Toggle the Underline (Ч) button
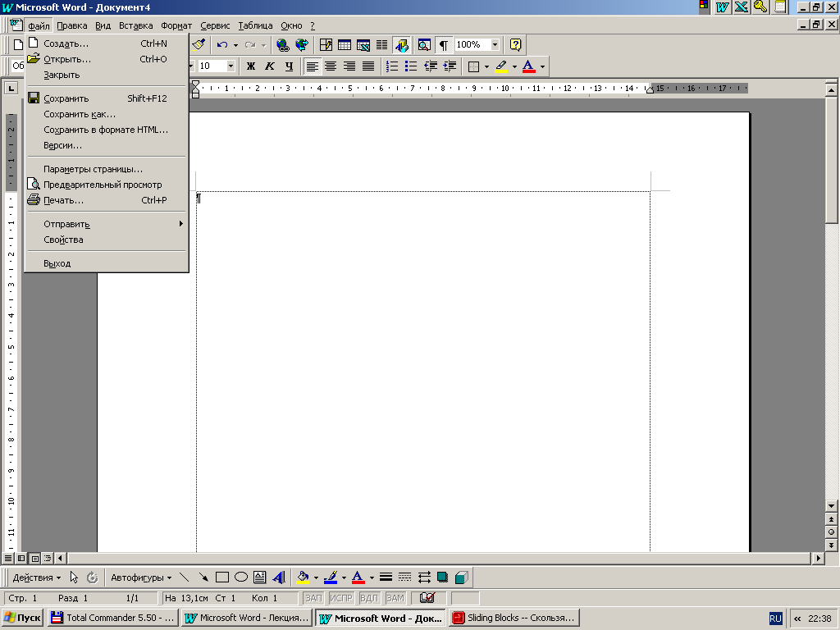This screenshot has width=840, height=630. click(x=289, y=66)
